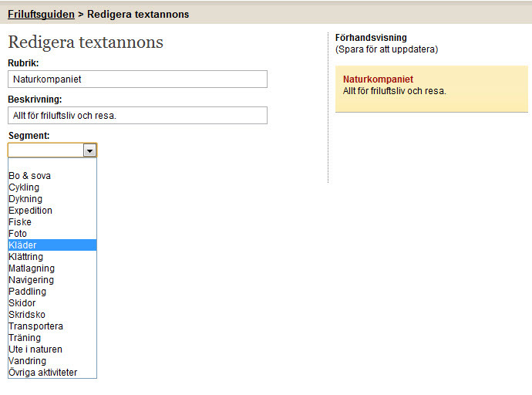Click the "Beskrivning:" field label

(x=35, y=99)
